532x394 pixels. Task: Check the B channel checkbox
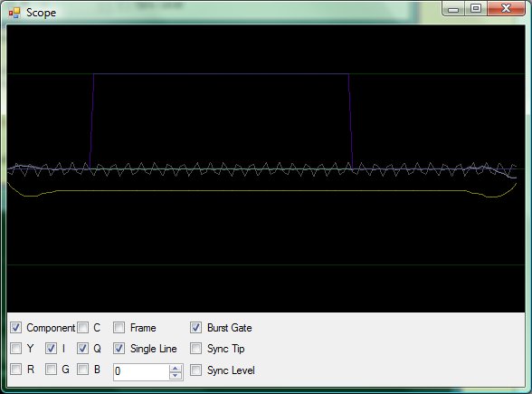click(x=82, y=370)
